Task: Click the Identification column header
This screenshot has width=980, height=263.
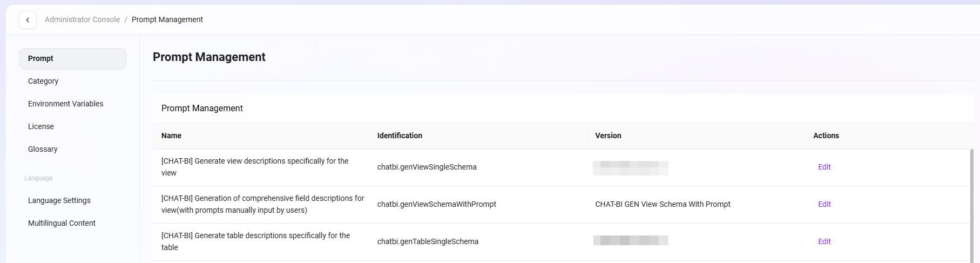Action: (400, 136)
